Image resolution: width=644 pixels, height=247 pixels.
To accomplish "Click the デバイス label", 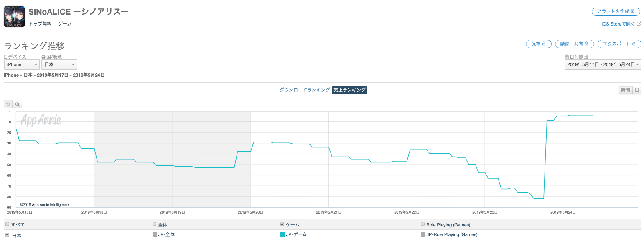I will tap(17, 57).
